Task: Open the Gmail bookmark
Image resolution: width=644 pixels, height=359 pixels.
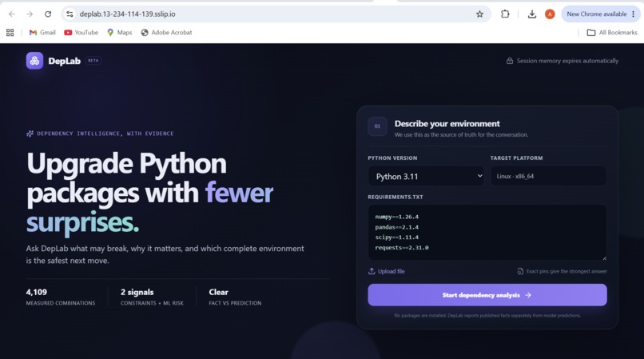Action: click(42, 33)
